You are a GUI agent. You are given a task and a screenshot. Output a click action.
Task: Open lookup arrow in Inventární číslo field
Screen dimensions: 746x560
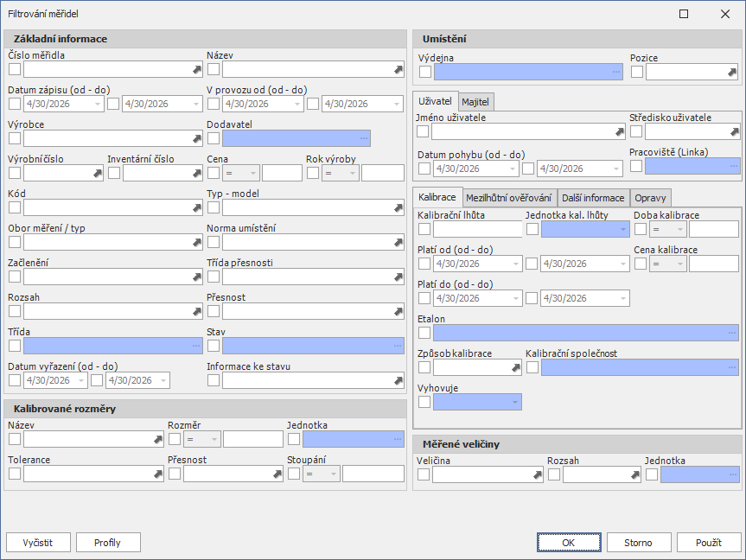(196, 174)
